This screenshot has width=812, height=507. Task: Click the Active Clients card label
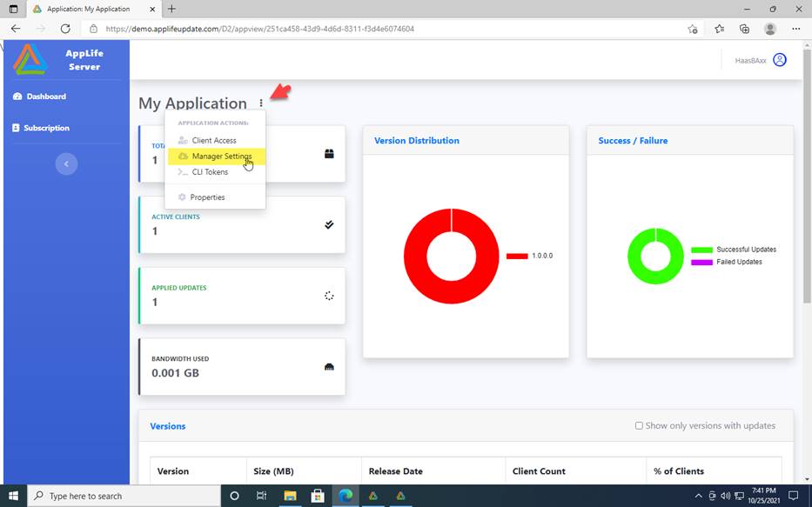[x=176, y=217]
